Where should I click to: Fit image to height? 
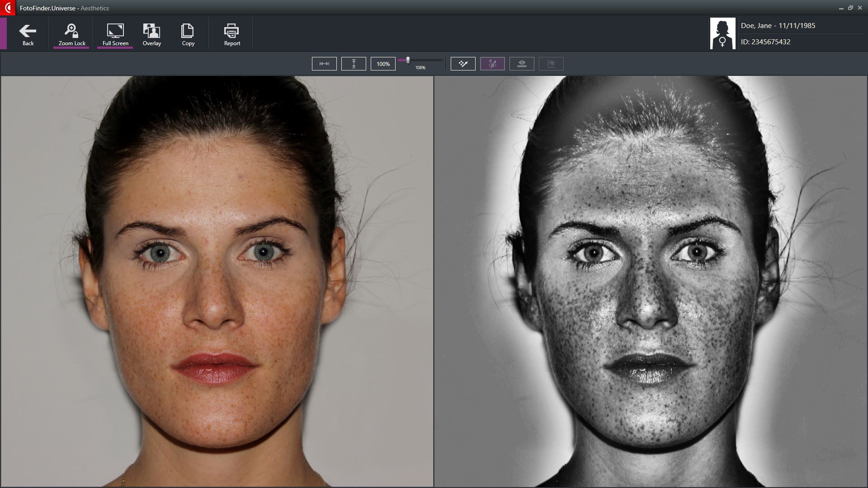354,64
